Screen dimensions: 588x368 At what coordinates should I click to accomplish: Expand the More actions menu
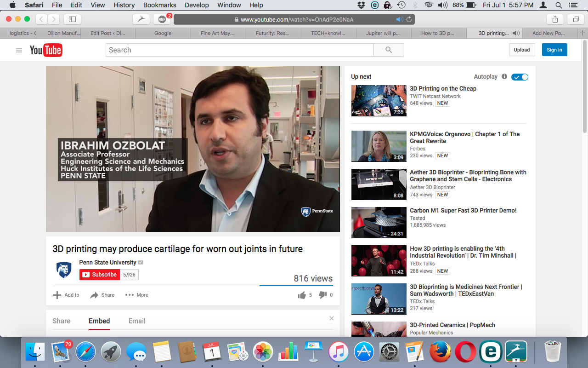point(137,295)
